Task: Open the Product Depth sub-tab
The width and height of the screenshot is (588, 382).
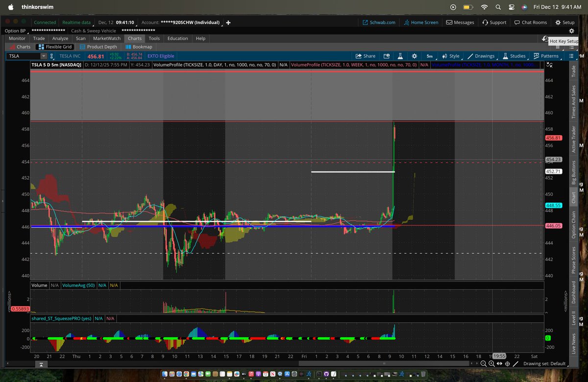Action: (x=98, y=47)
